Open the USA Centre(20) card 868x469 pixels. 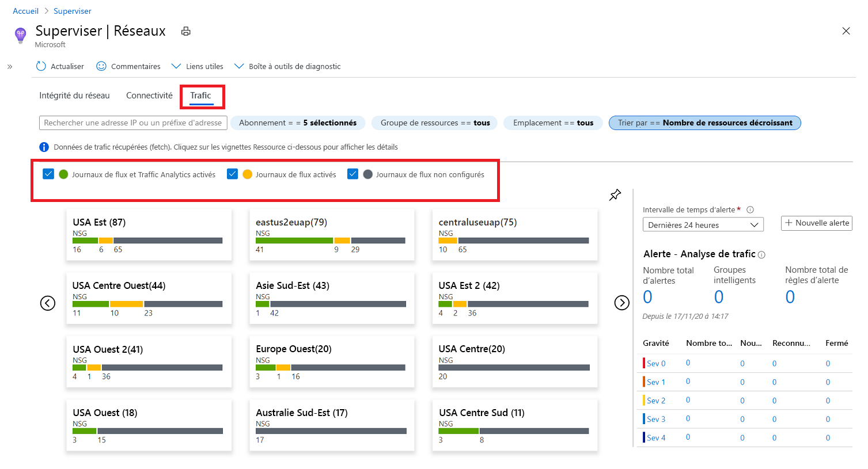click(515, 361)
